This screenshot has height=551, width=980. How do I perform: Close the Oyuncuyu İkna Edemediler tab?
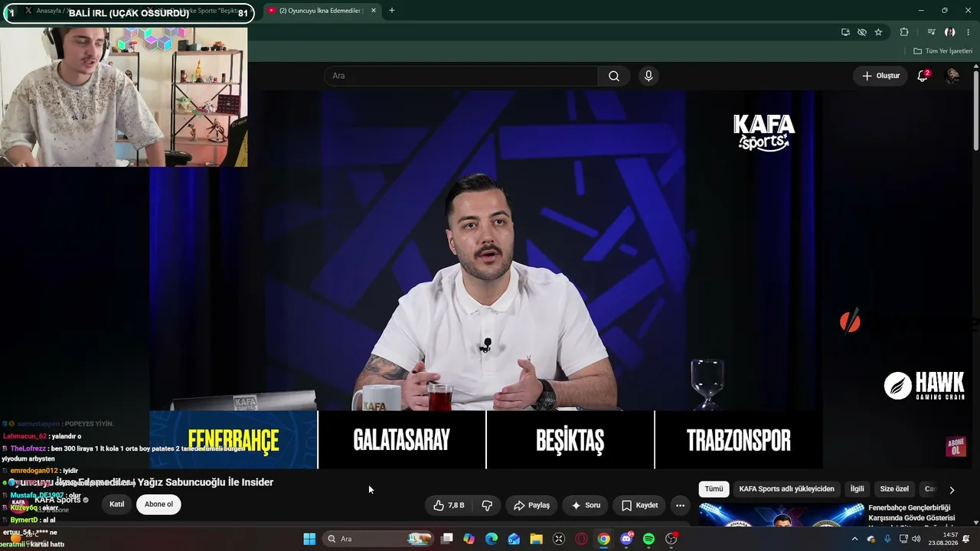pos(373,11)
